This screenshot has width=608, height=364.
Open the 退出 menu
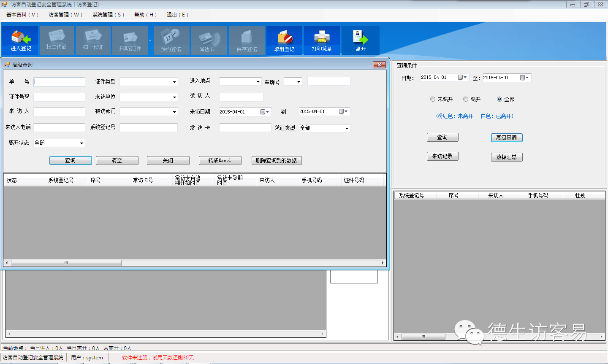[x=177, y=14]
